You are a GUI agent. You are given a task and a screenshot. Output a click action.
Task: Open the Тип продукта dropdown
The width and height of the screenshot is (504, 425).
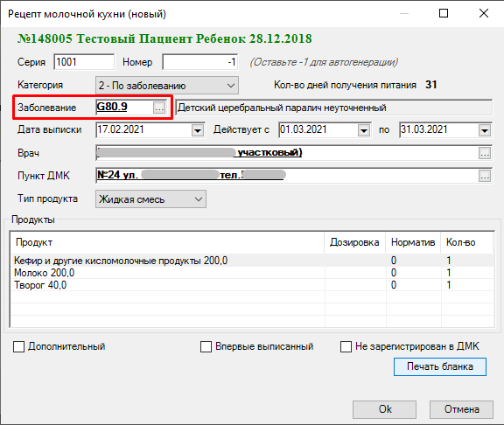pyautogui.click(x=150, y=199)
